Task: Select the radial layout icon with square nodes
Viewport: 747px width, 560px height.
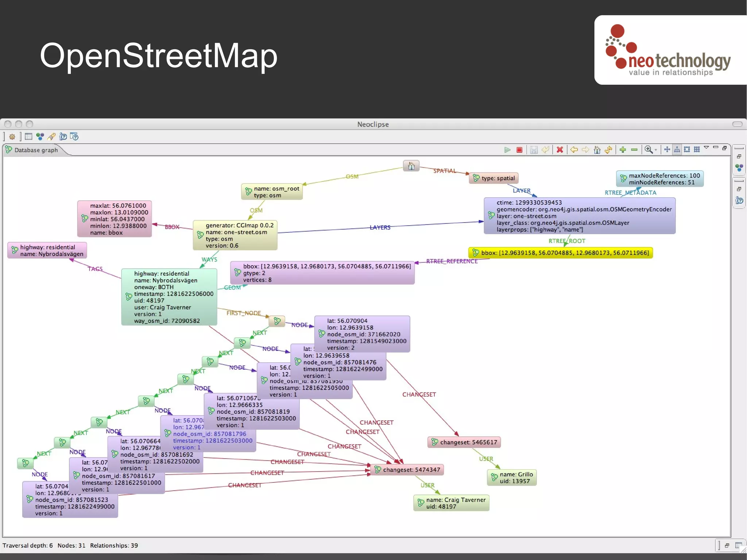Action: pyautogui.click(x=687, y=150)
